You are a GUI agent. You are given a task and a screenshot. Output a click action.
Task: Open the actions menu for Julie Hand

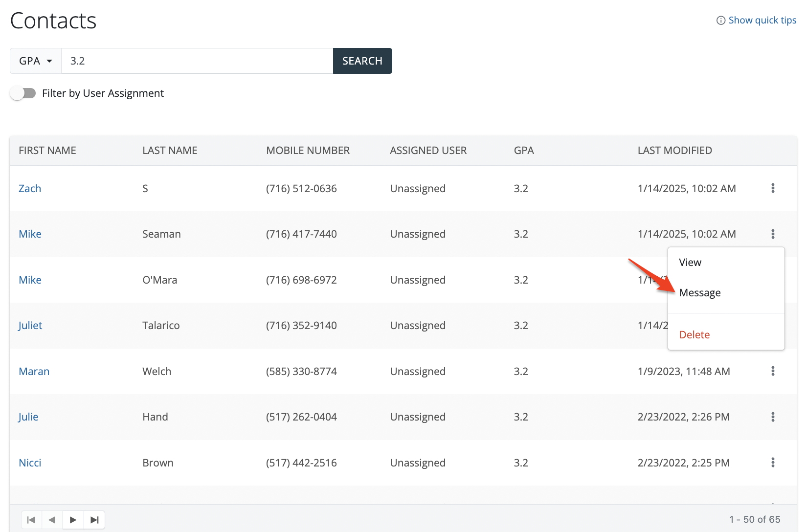(773, 417)
